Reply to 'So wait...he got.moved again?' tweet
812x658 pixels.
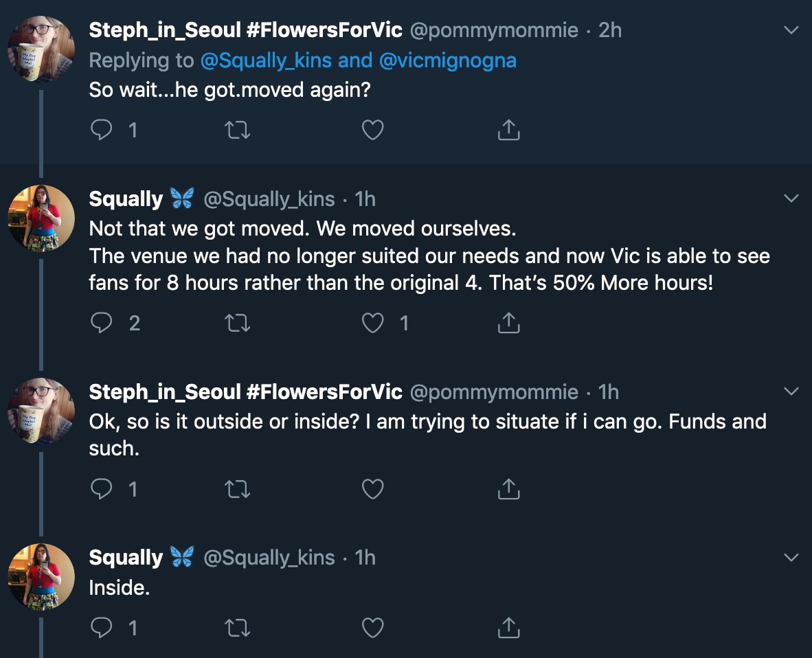pyautogui.click(x=102, y=129)
